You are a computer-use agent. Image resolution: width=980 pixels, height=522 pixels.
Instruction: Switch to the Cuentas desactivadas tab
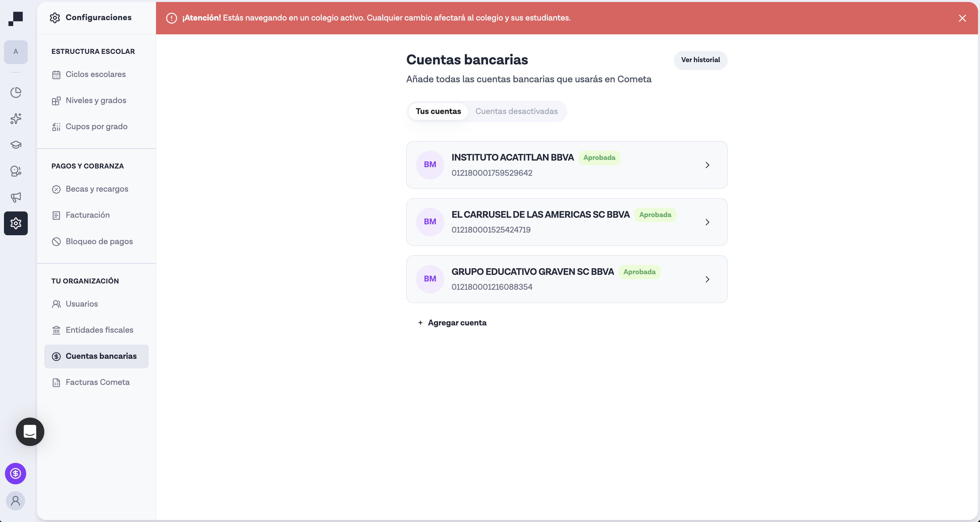click(516, 111)
